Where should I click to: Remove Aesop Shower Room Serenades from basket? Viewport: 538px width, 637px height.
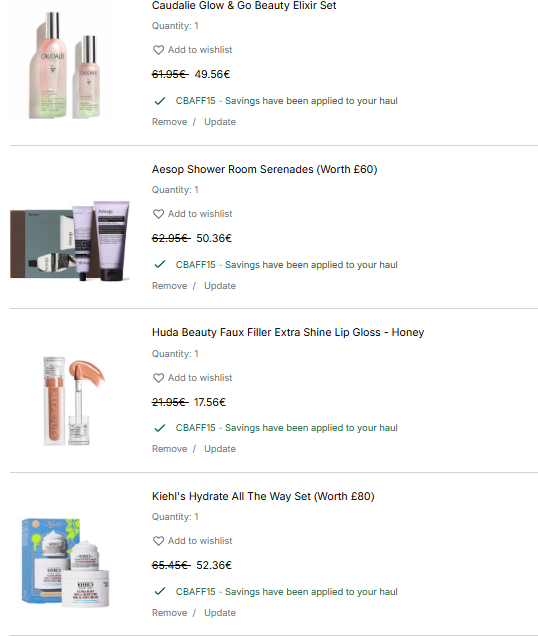click(169, 286)
